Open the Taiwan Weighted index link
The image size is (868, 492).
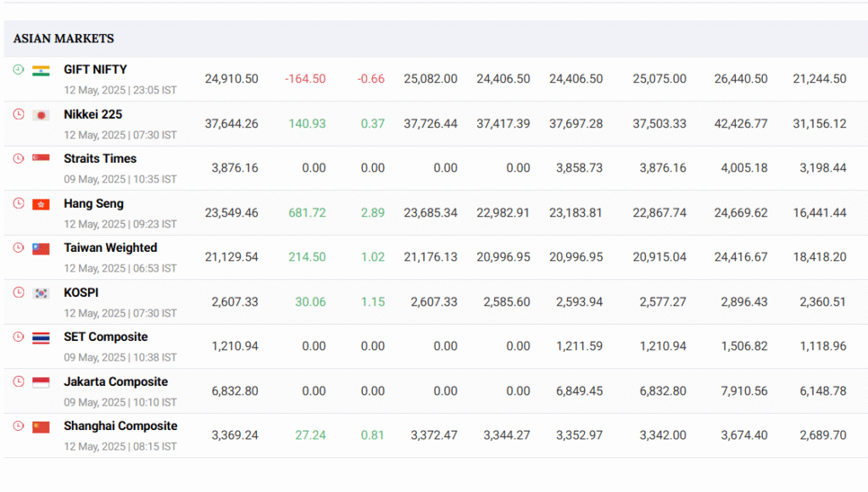[x=110, y=248]
